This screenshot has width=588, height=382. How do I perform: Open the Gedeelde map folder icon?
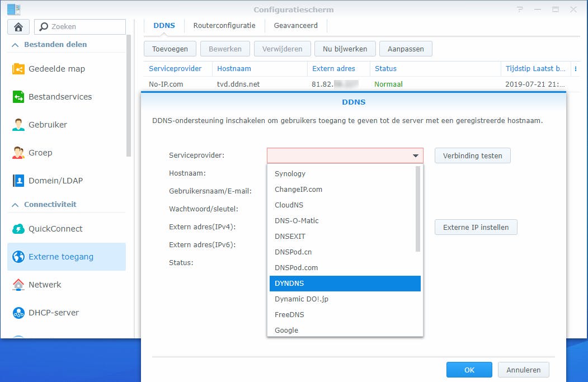[x=18, y=69]
